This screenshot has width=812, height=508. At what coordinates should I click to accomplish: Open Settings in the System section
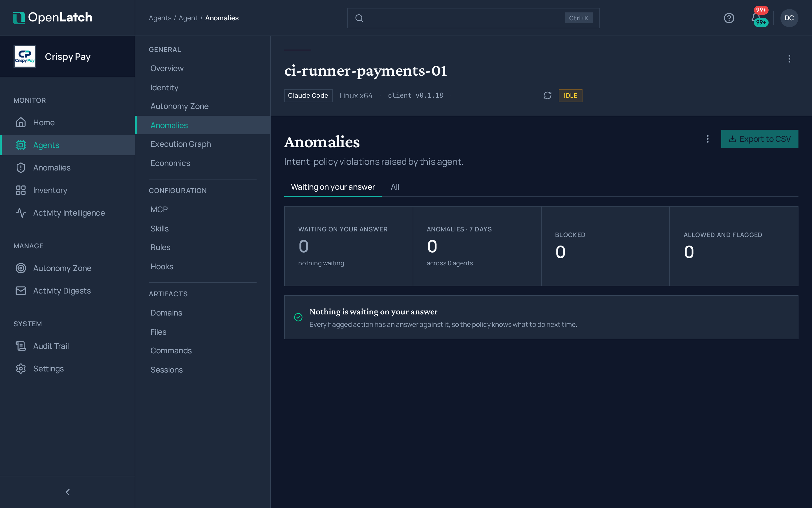(x=67, y=369)
